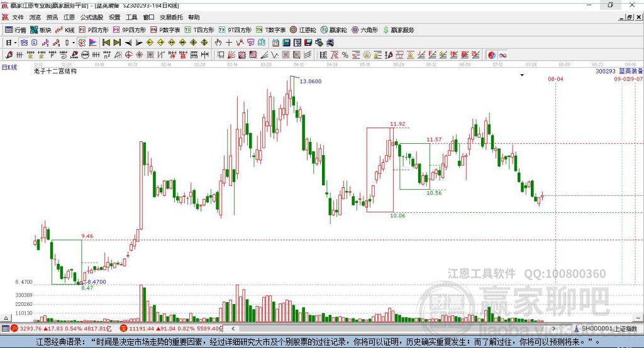Open 赢家服务 with the dollar icon
Screen dimensions: 644x348
(x=398, y=30)
